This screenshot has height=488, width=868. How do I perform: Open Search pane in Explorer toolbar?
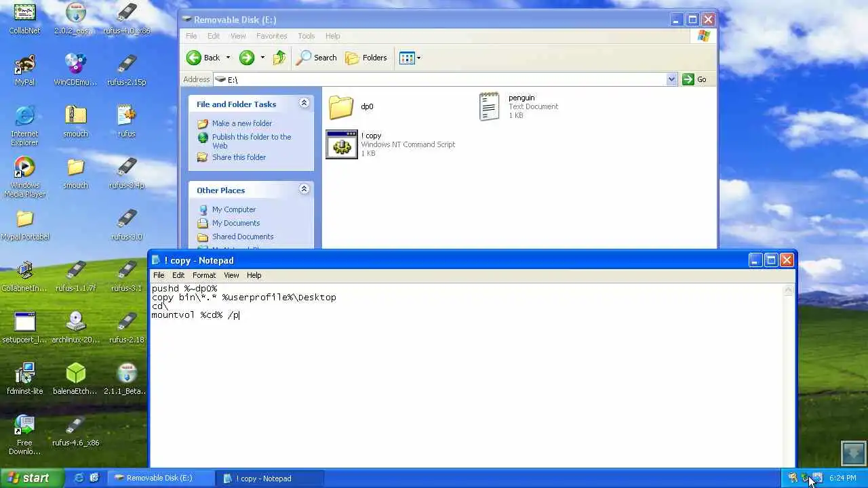tap(317, 58)
